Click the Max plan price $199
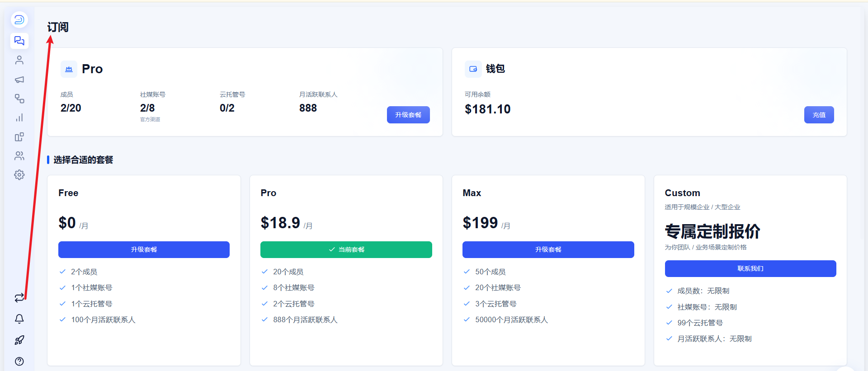This screenshot has width=868, height=371. [480, 223]
